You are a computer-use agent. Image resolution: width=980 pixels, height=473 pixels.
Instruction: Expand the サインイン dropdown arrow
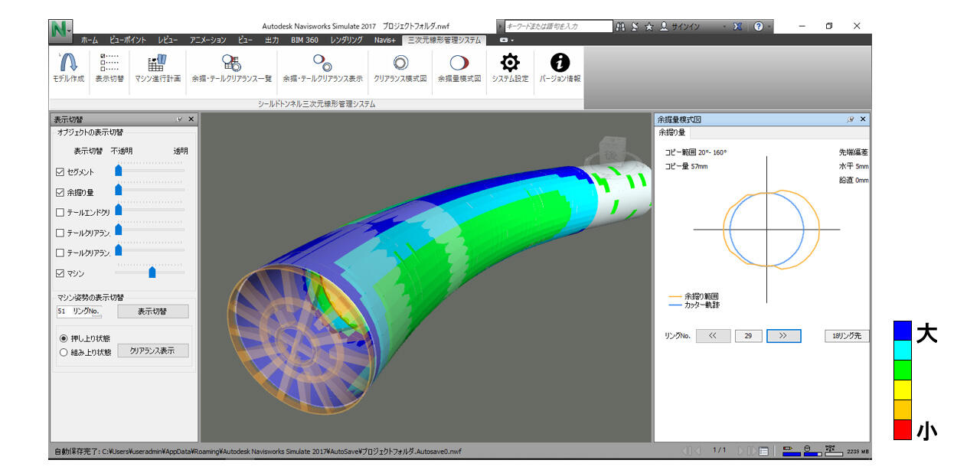[x=724, y=27]
